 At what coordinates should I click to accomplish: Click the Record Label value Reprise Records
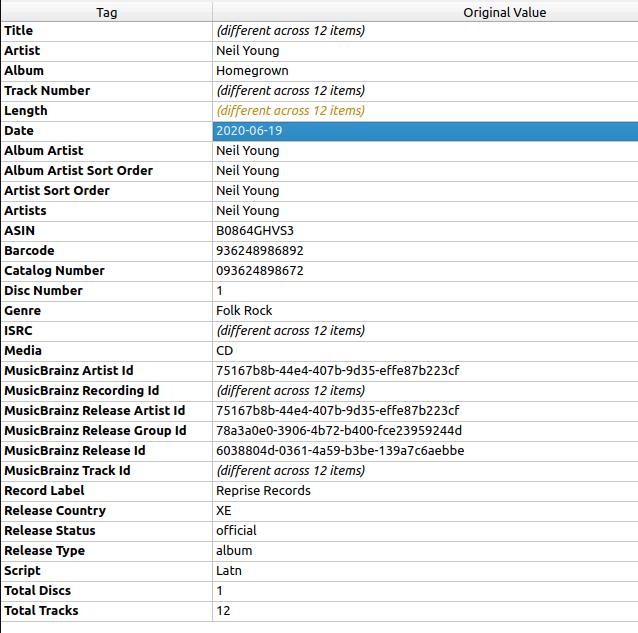point(263,491)
